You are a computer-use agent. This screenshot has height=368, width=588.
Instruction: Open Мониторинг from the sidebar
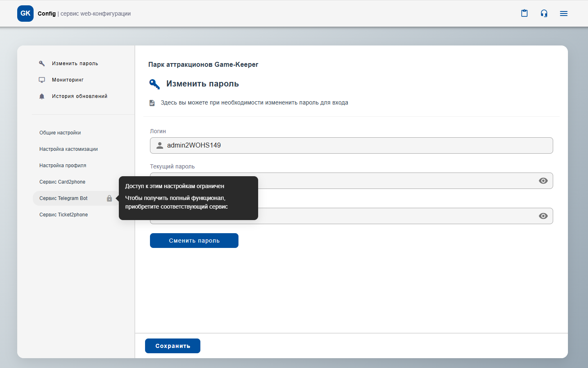point(68,80)
